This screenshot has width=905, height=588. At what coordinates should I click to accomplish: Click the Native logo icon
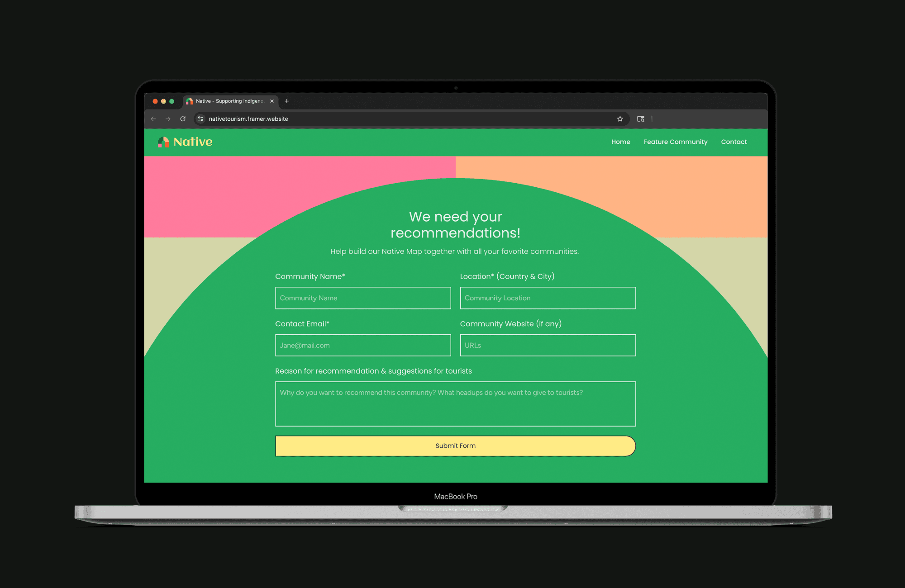(x=163, y=142)
